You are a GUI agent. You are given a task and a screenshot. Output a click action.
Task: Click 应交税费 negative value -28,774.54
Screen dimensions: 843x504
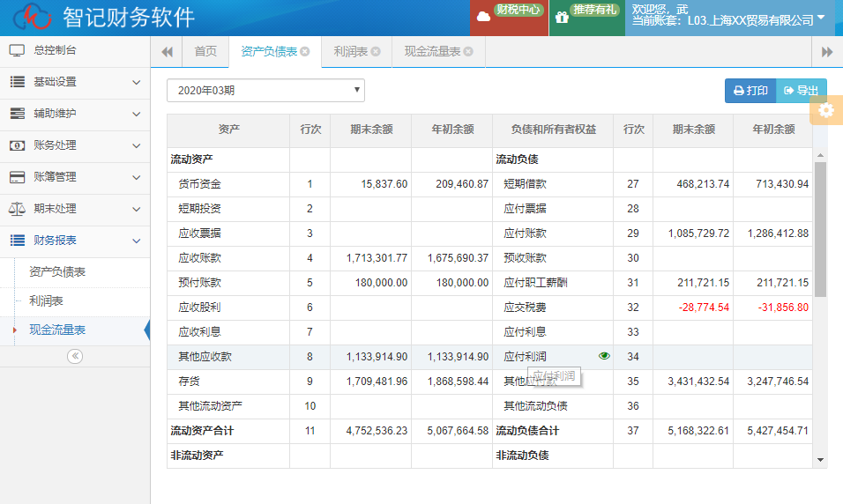coord(704,308)
